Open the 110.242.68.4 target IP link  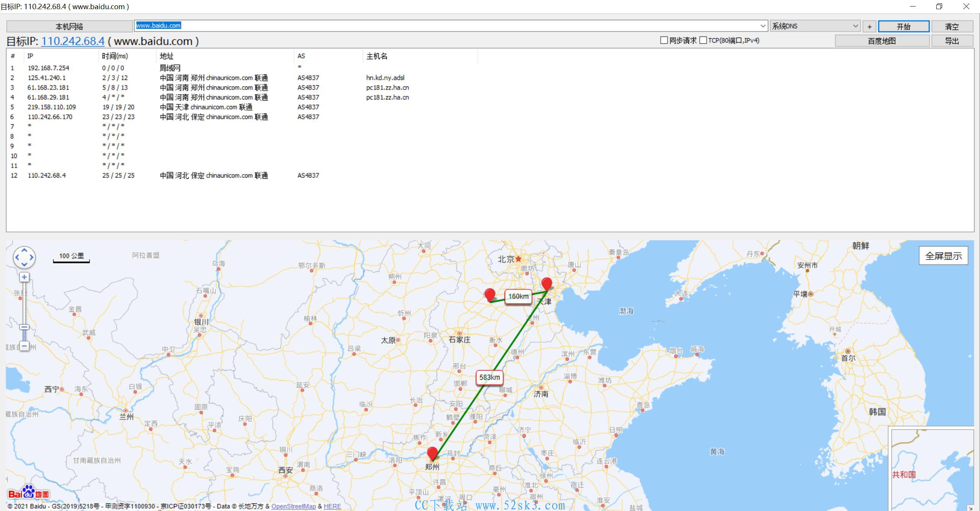pyautogui.click(x=73, y=41)
